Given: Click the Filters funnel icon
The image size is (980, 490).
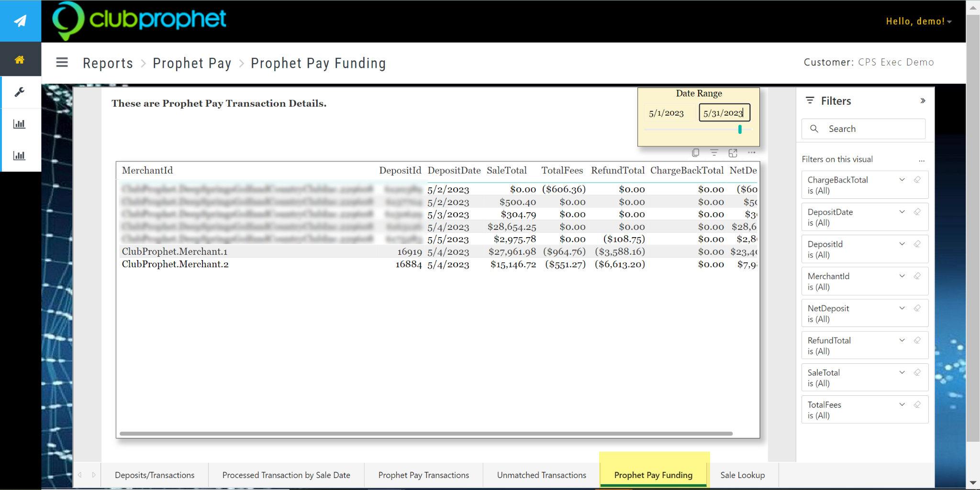Looking at the screenshot, I should coord(810,100).
